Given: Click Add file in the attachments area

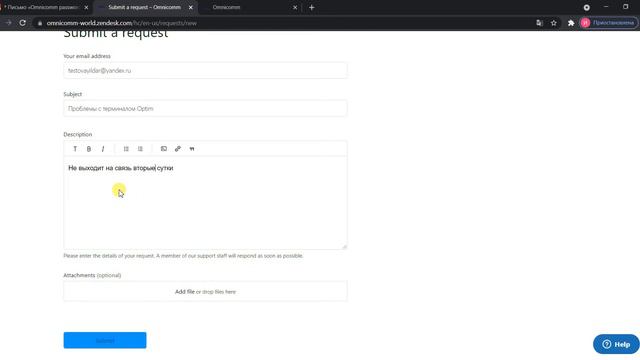Looking at the screenshot, I should (184, 292).
